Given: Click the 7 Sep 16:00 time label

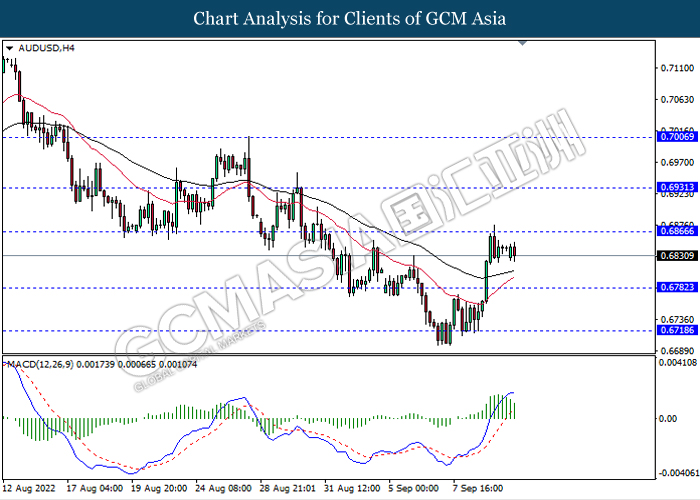Looking at the screenshot, I should coord(478,488).
